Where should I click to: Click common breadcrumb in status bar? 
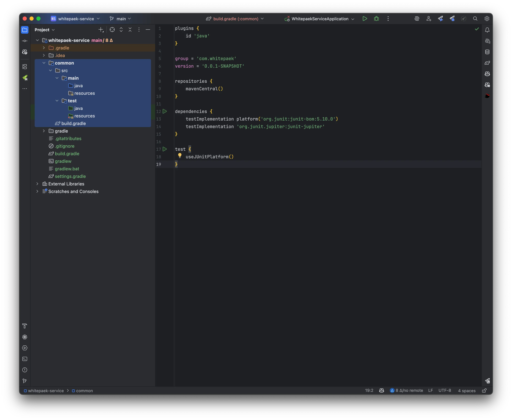click(x=82, y=391)
